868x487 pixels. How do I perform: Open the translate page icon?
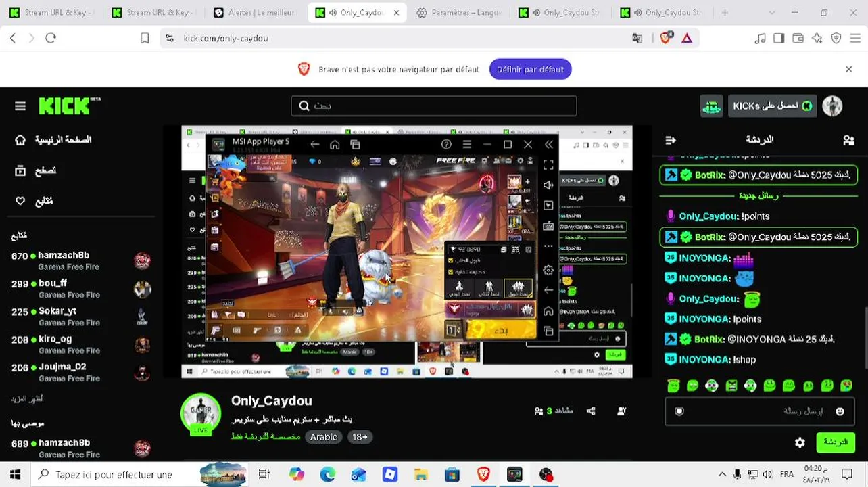[637, 39]
